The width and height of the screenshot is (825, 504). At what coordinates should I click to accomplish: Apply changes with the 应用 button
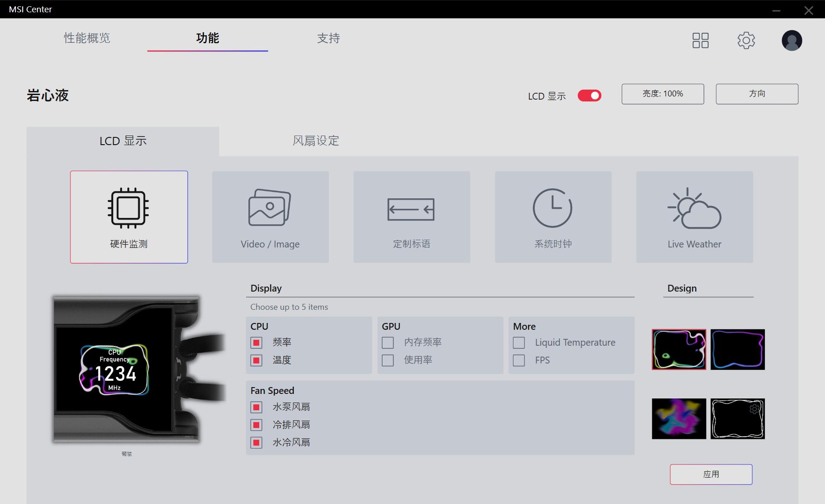pos(710,474)
